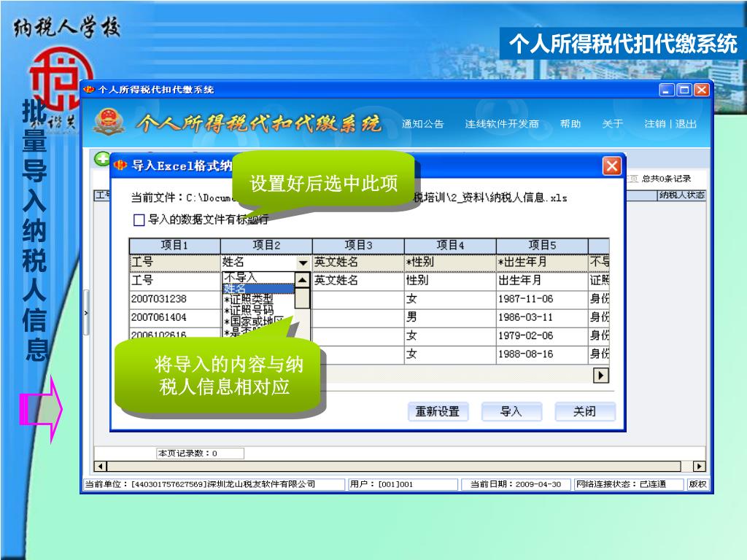Click the national emblem logo icon
This screenshot has height=560, width=747.
(x=109, y=122)
